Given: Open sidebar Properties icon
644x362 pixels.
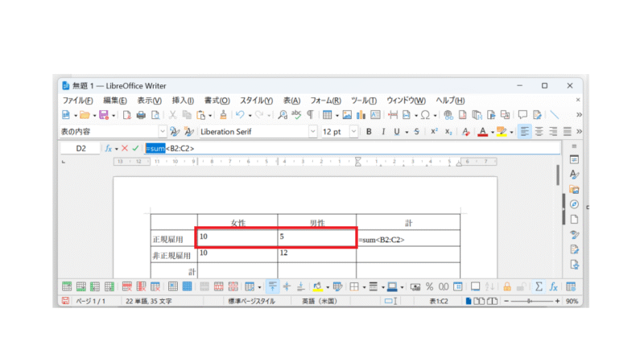Looking at the screenshot, I should coord(574,159).
